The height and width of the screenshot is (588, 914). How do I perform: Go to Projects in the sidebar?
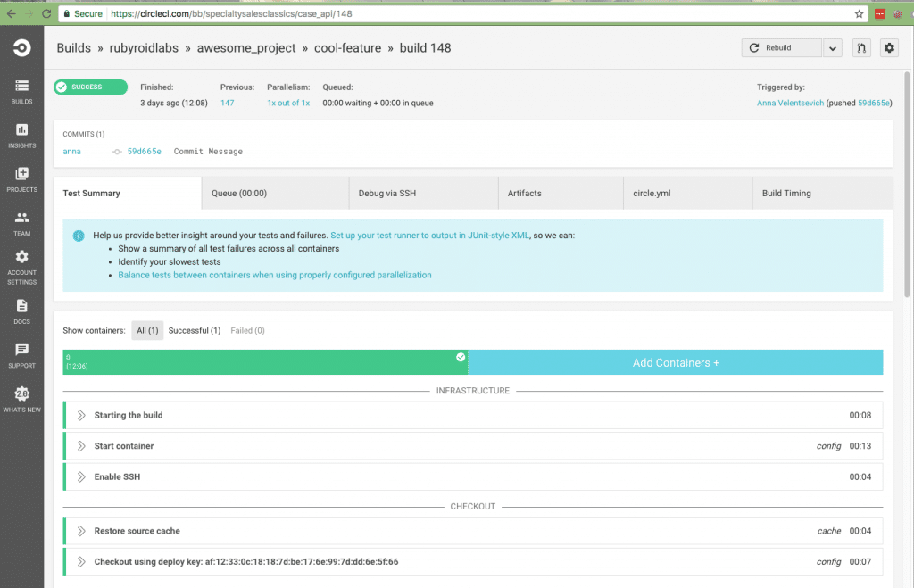(x=21, y=179)
